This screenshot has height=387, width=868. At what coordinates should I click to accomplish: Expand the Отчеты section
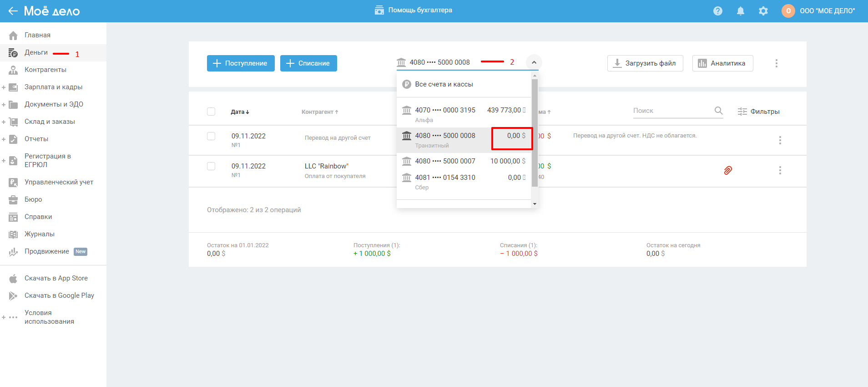tap(4, 139)
